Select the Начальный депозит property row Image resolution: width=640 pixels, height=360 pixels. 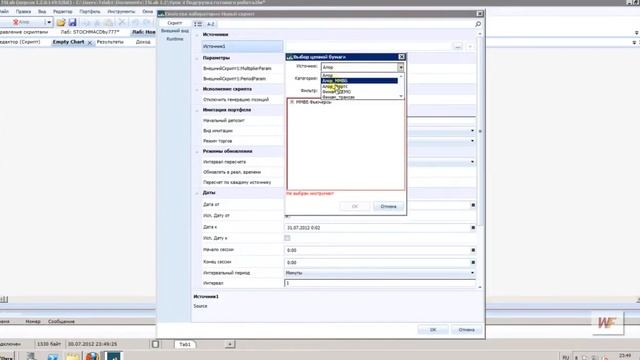pos(242,120)
